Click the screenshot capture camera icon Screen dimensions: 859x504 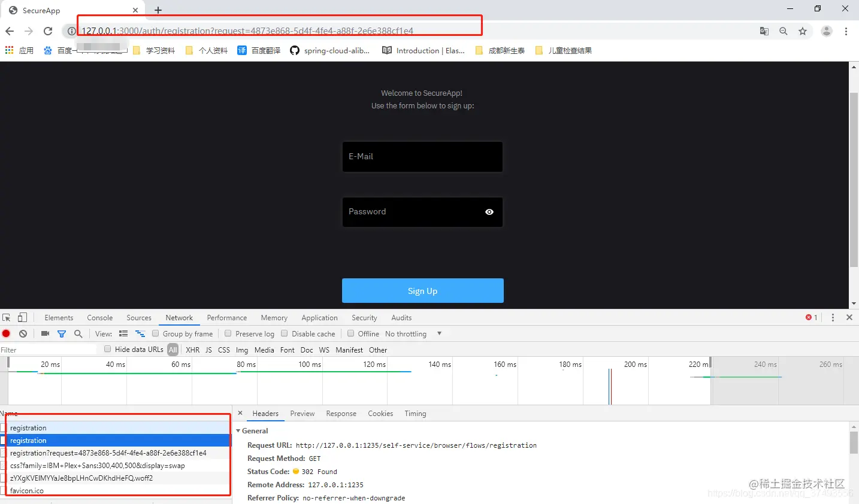(x=45, y=333)
